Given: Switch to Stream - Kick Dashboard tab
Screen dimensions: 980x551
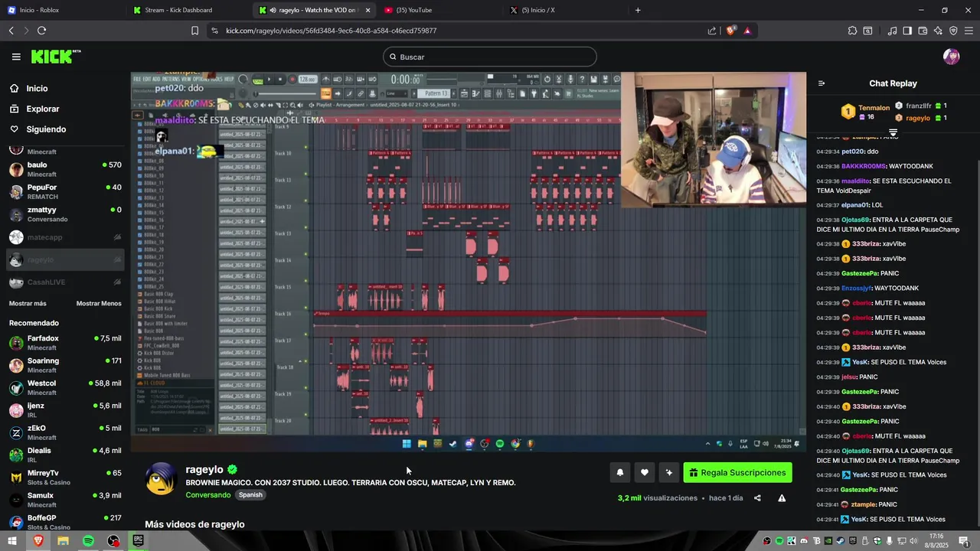Looking at the screenshot, I should 188,10.
